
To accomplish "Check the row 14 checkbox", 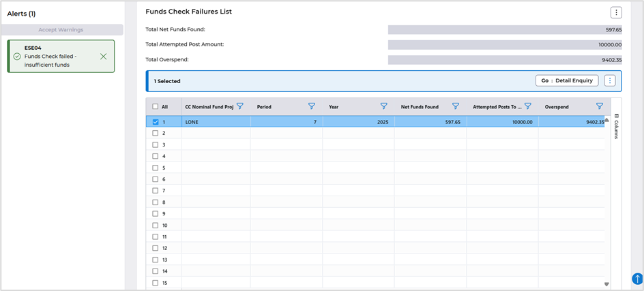I will click(156, 271).
